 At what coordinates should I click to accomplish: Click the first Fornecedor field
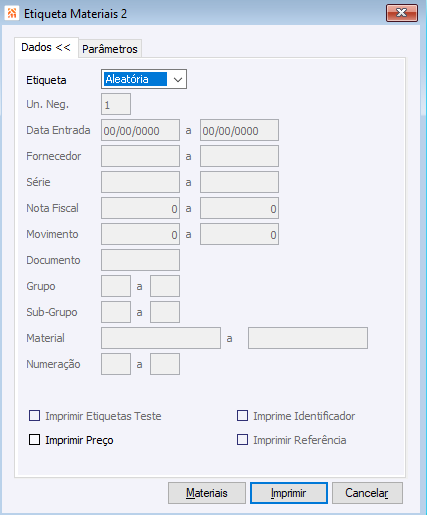[140, 156]
